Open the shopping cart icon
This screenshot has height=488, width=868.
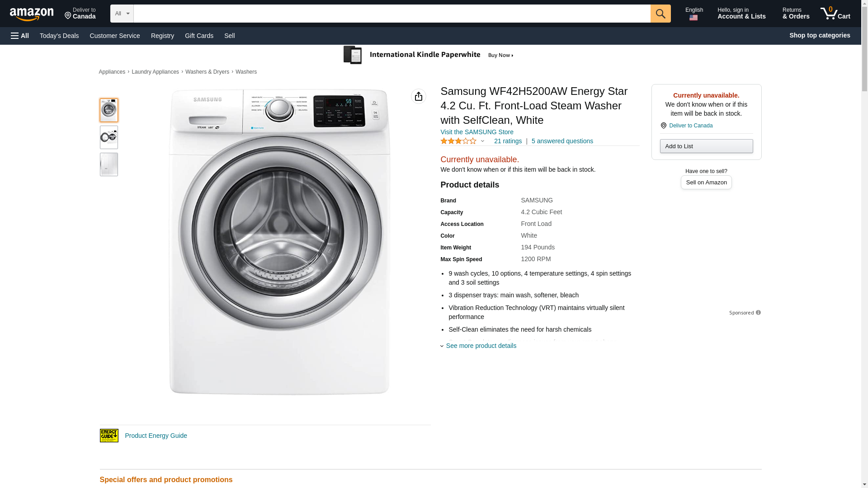[835, 13]
